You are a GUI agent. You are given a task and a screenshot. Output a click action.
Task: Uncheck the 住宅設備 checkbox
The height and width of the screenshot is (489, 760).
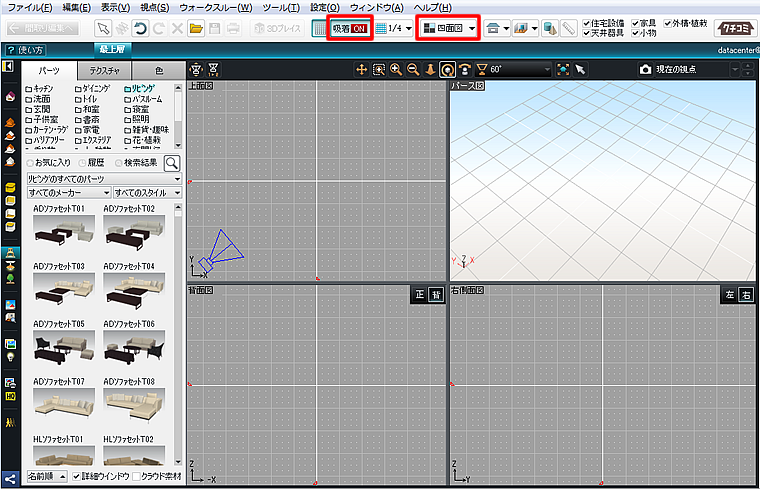(587, 22)
